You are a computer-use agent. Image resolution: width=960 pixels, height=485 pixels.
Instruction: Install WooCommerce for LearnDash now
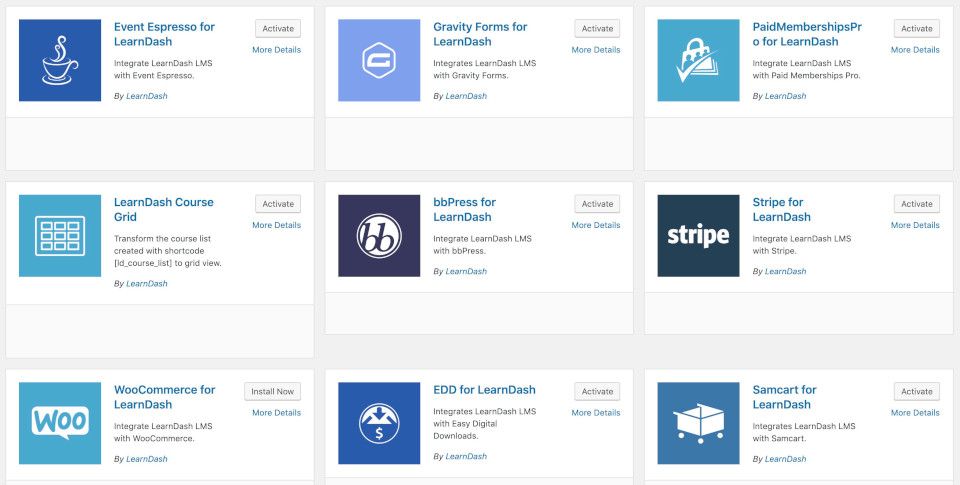pyautogui.click(x=272, y=391)
